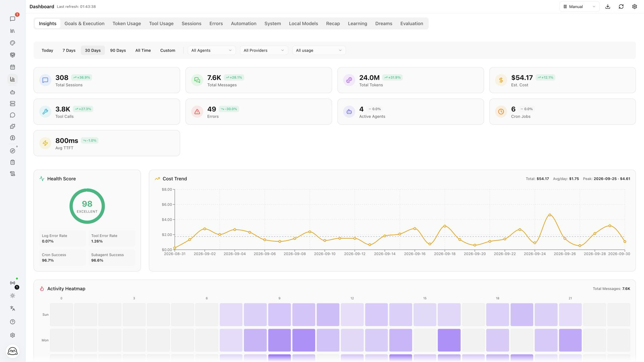Open the library books sidebar icon

tap(13, 31)
